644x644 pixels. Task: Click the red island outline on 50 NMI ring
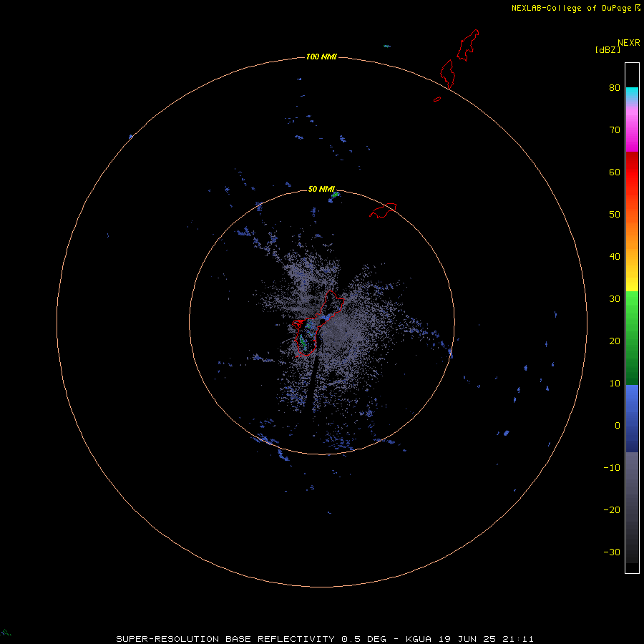(x=383, y=210)
